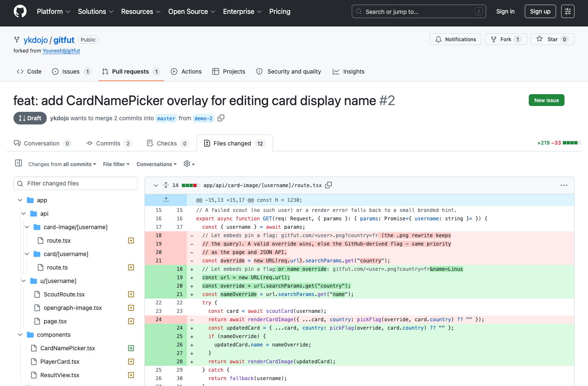Collapse the route.tsx diff chevron
The width and height of the screenshot is (588, 386).
[155, 185]
